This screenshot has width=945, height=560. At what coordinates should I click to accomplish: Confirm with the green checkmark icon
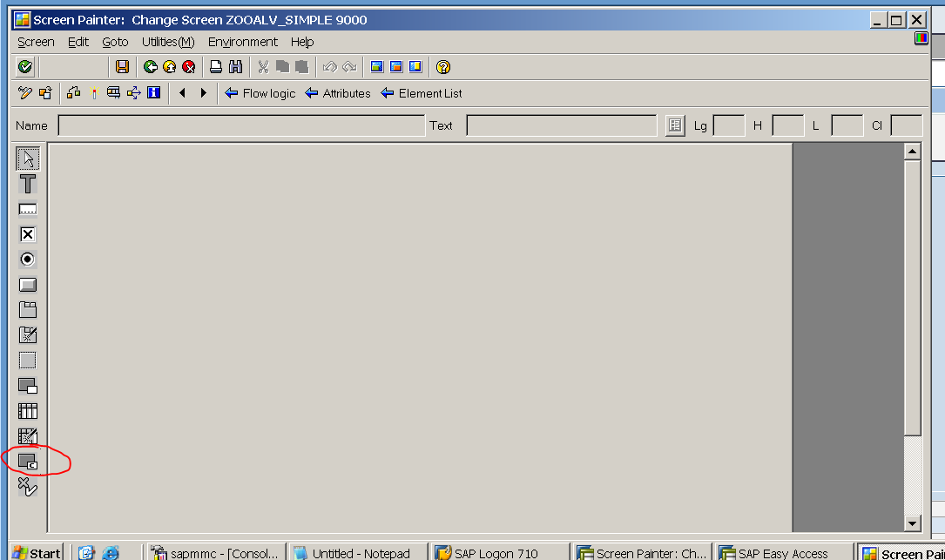[x=24, y=66]
